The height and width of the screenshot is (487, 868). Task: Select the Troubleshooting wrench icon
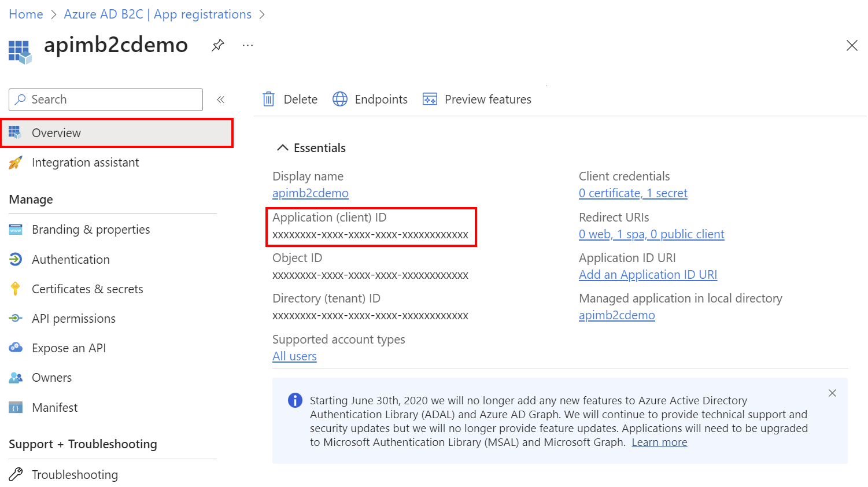[x=15, y=474]
